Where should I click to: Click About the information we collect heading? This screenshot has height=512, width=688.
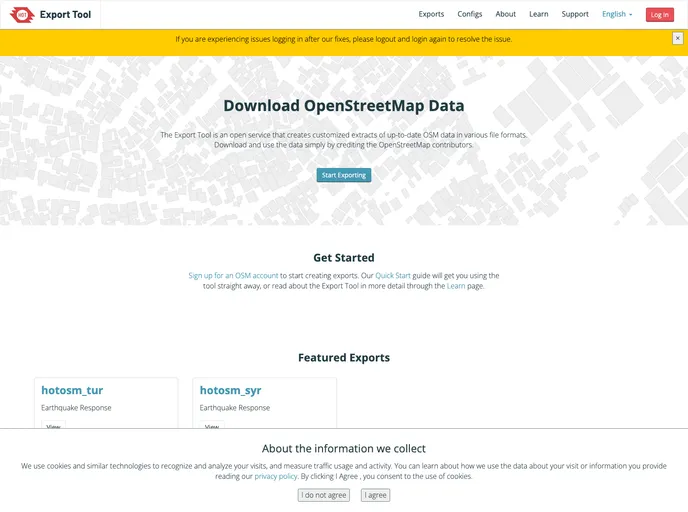[x=344, y=448]
